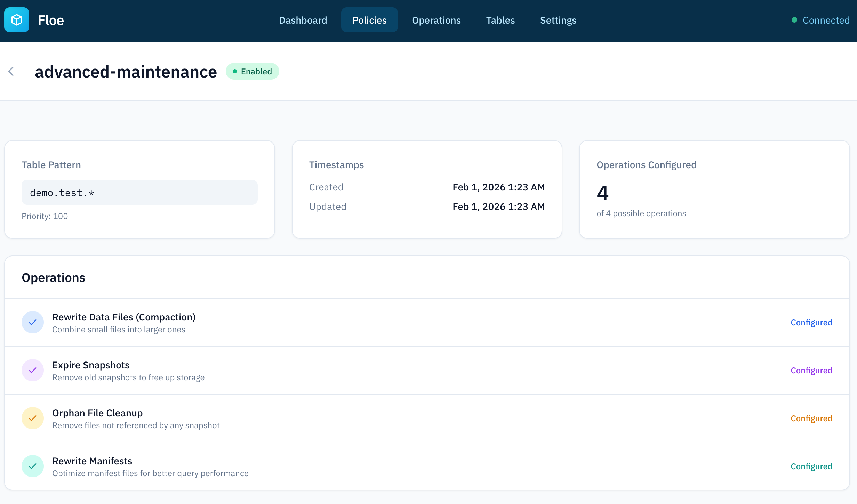
Task: Open the Tables nav tab
Action: (500, 20)
